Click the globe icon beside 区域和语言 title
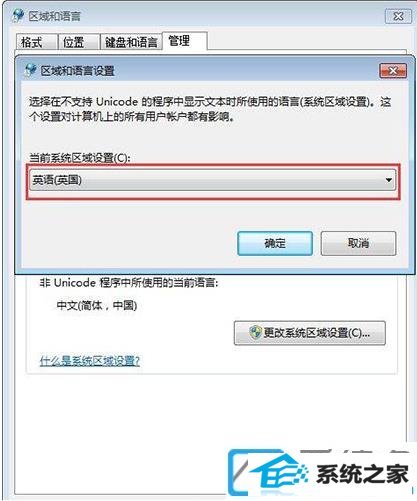417x501 pixels. point(18,16)
